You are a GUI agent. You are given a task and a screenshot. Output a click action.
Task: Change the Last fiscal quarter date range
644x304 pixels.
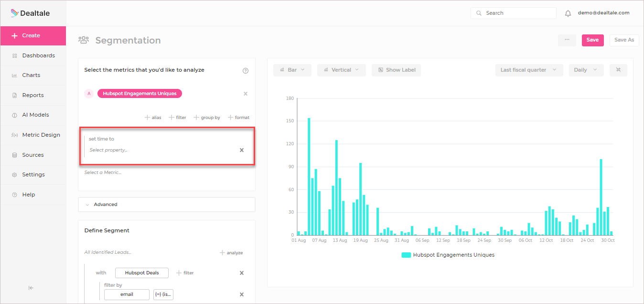[529, 70]
